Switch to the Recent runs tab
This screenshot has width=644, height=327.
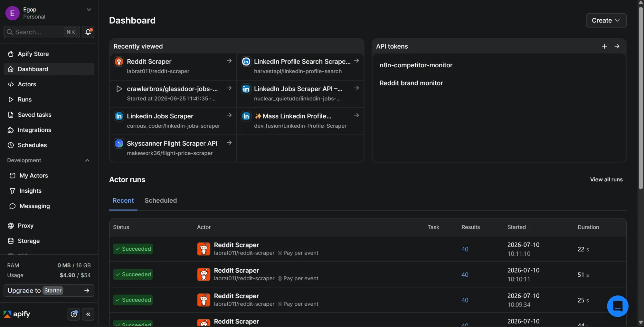point(123,200)
